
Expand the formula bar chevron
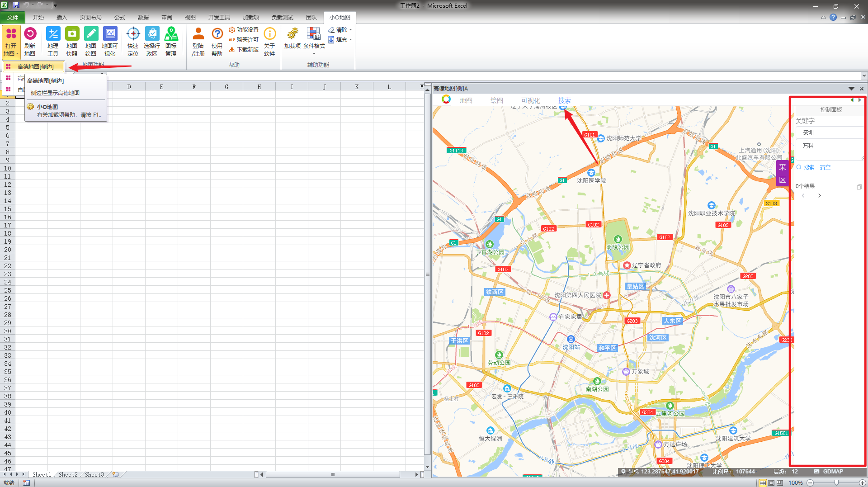tap(864, 76)
